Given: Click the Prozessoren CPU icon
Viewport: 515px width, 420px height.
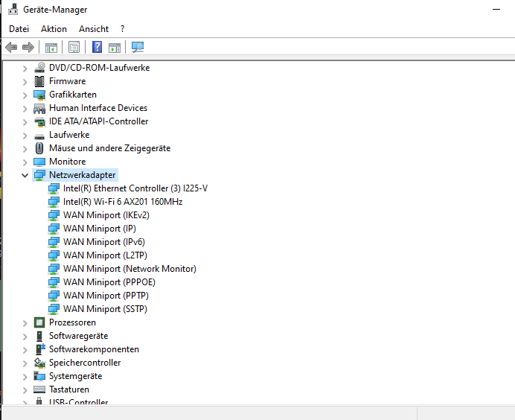Looking at the screenshot, I should coord(39,322).
